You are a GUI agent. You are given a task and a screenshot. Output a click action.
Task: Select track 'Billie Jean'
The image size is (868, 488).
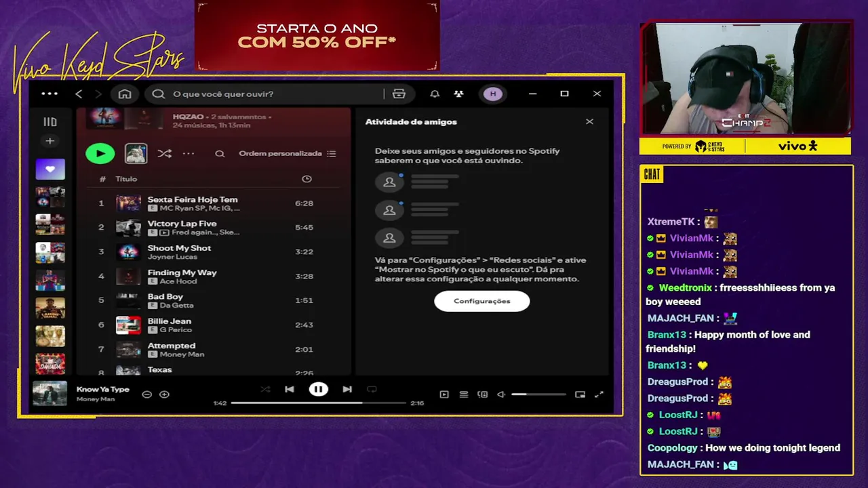pyautogui.click(x=170, y=321)
